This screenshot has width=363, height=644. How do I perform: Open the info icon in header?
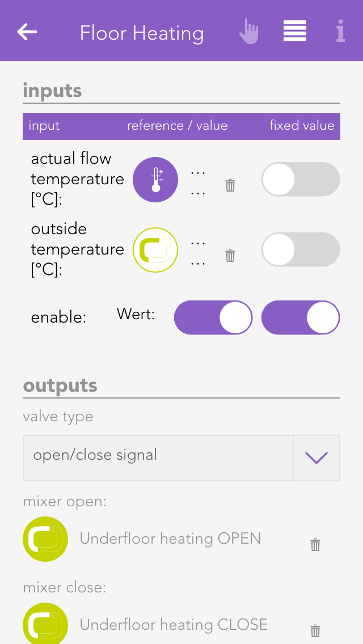[340, 32]
